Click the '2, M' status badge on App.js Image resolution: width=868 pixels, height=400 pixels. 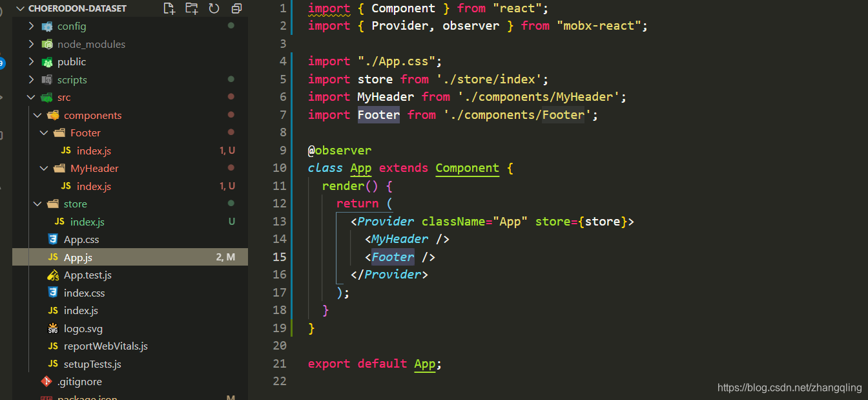(x=225, y=257)
